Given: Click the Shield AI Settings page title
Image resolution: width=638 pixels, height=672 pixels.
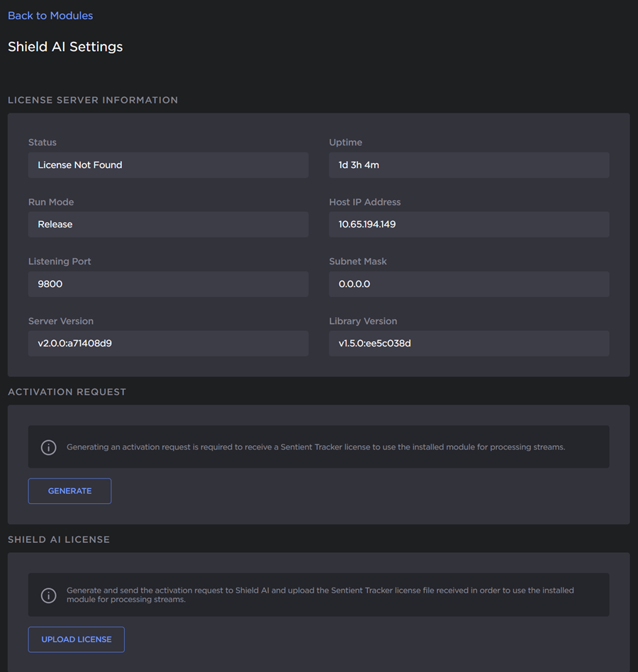Looking at the screenshot, I should pyautogui.click(x=65, y=47).
